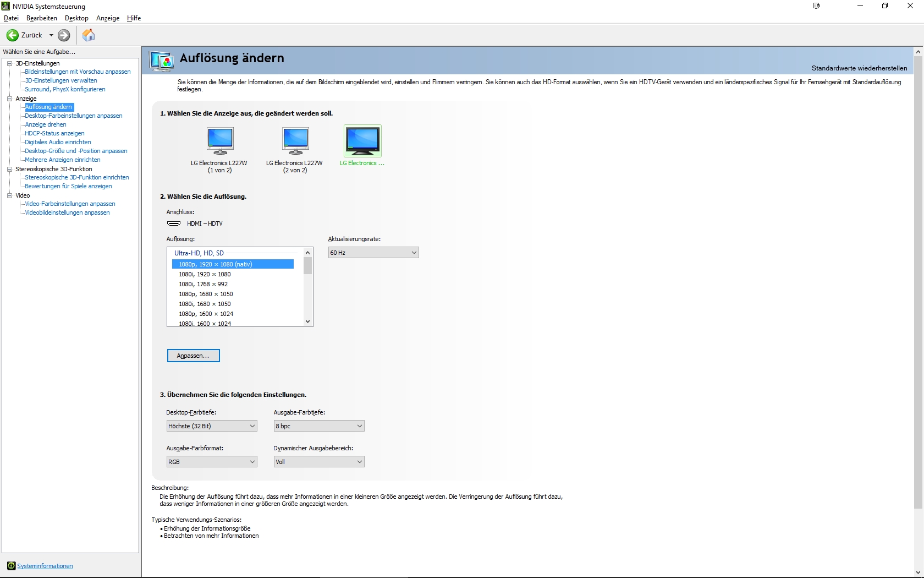Collapse the 3D-Einstellungen tree node
Image resolution: width=924 pixels, height=578 pixels.
coord(9,63)
